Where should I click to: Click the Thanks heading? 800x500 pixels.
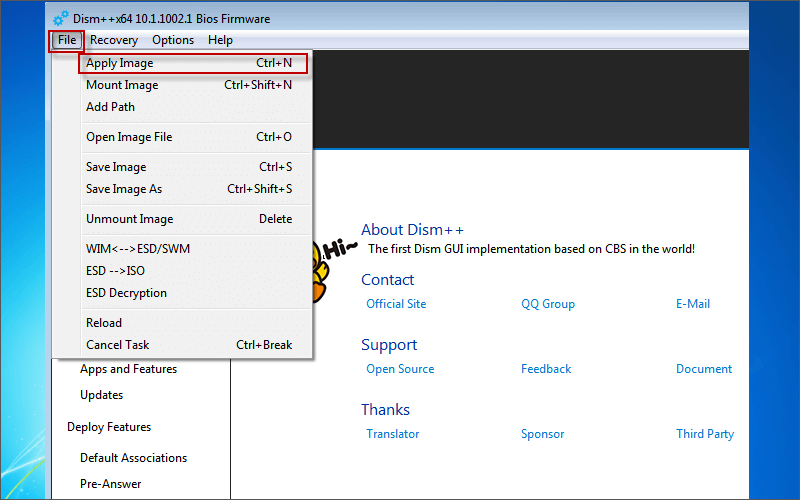click(x=385, y=410)
